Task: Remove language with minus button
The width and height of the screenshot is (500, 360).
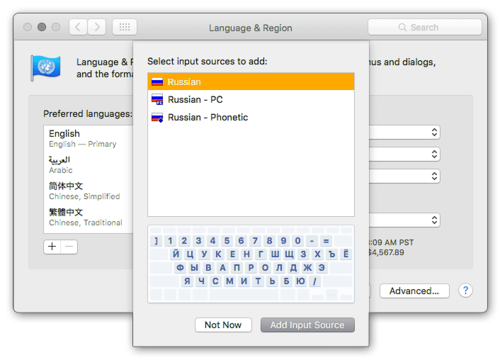Action: point(69,247)
